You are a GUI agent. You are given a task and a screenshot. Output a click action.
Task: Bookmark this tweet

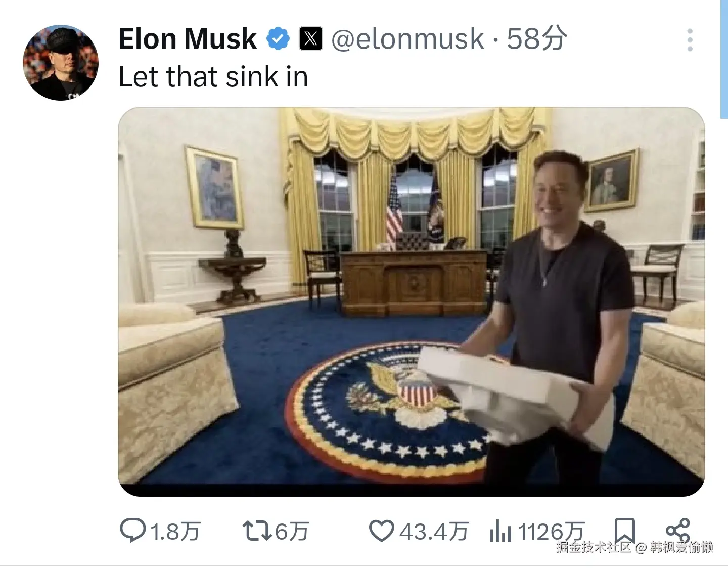pyautogui.click(x=624, y=531)
